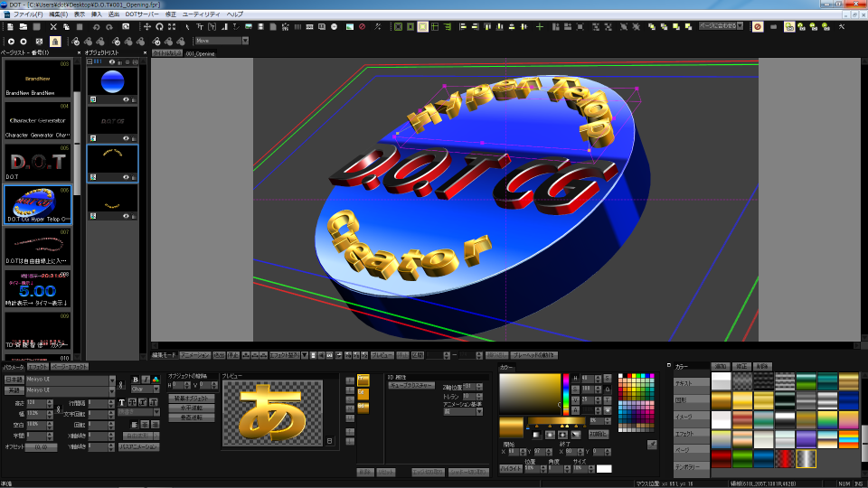
Task: Open the 編集(E) menu
Action: (58, 14)
